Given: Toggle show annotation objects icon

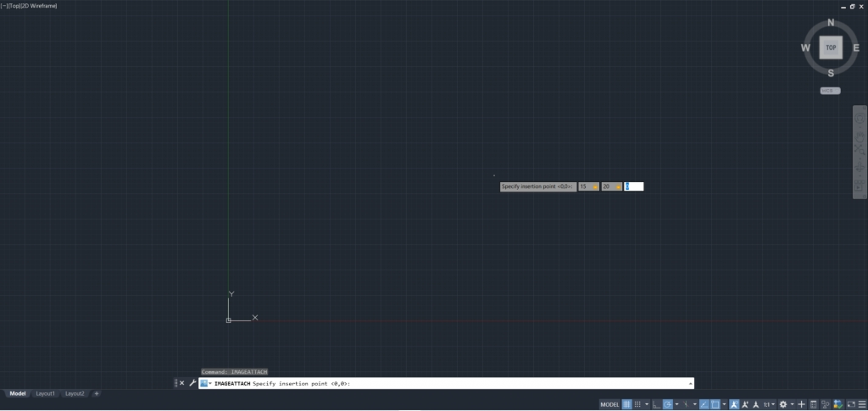Looking at the screenshot, I should click(x=734, y=404).
